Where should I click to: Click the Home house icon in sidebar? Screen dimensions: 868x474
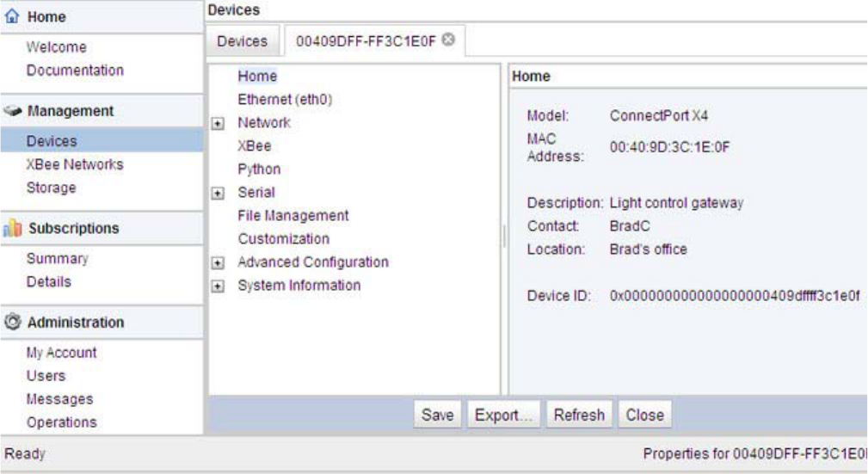tap(13, 17)
